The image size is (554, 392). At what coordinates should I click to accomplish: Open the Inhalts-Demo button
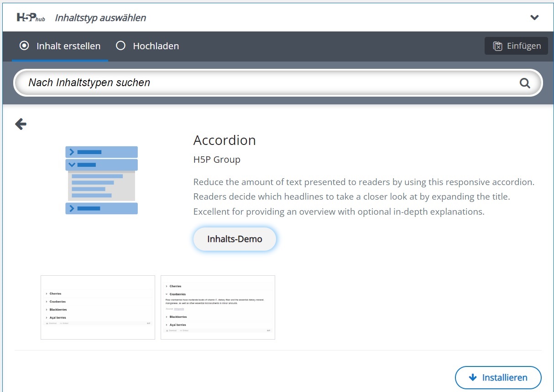click(x=235, y=239)
